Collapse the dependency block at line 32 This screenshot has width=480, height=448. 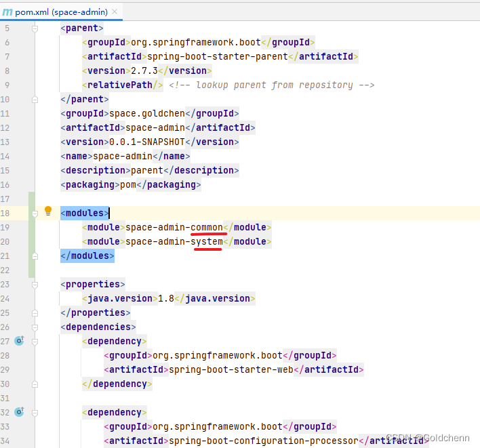click(35, 413)
